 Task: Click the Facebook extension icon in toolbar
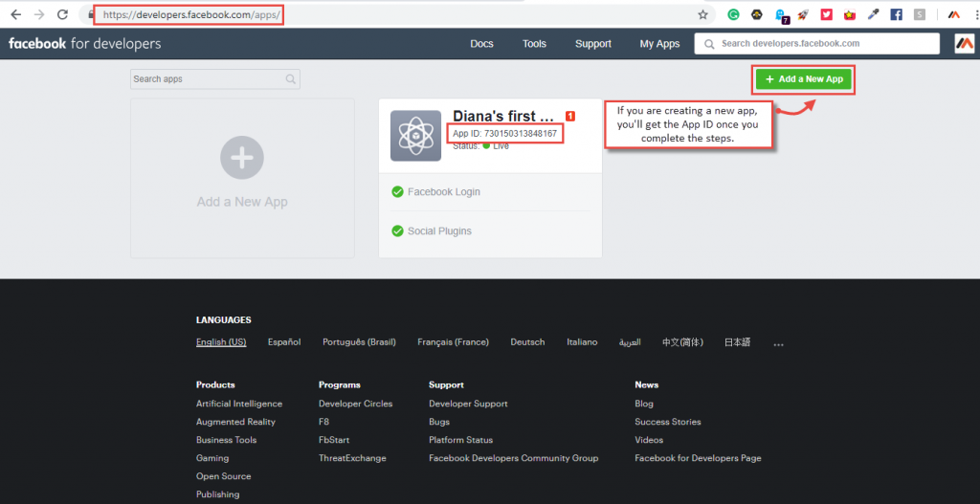(x=896, y=14)
